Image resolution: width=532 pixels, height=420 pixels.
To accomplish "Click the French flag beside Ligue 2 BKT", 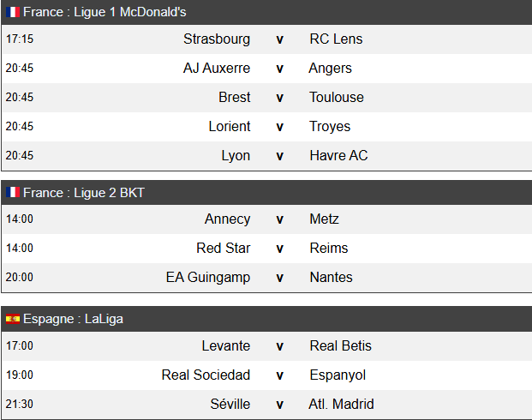I will pos(13,193).
